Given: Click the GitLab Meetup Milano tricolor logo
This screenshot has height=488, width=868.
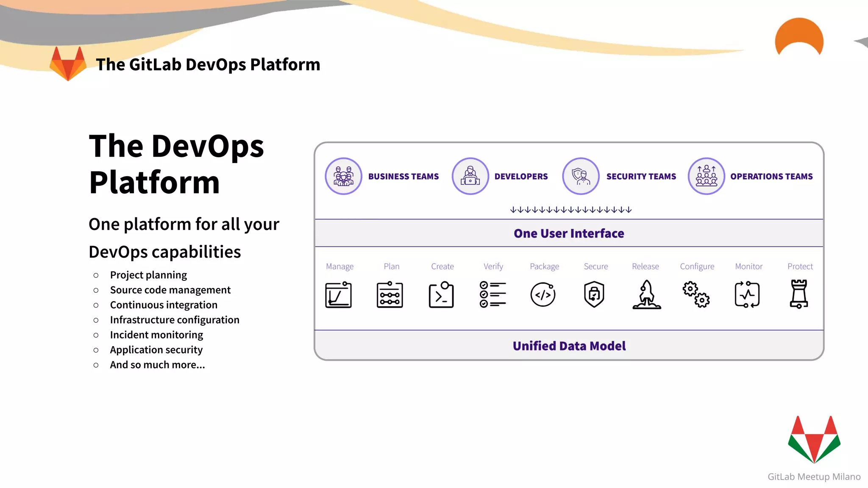Looking at the screenshot, I should [814, 439].
